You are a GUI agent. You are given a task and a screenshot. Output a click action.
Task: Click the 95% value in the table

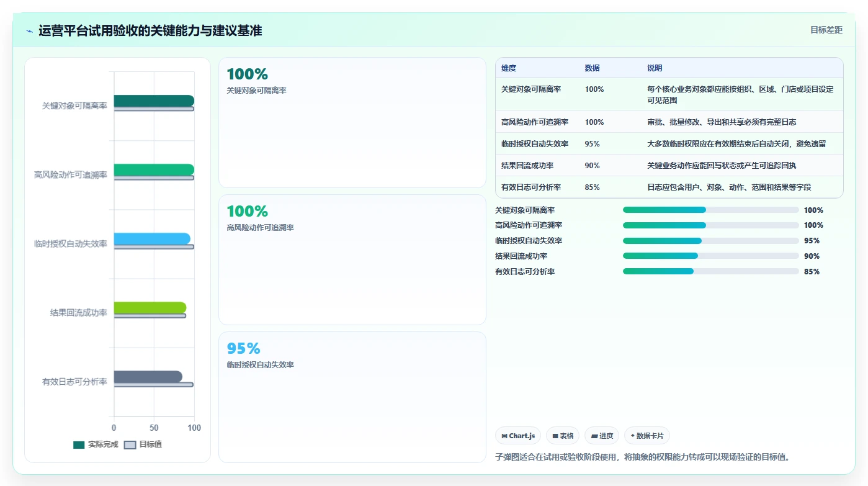[593, 143]
